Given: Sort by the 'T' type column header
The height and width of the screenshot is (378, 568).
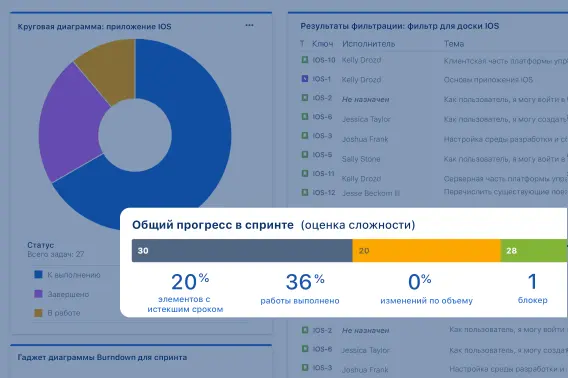Looking at the screenshot, I should [302, 44].
